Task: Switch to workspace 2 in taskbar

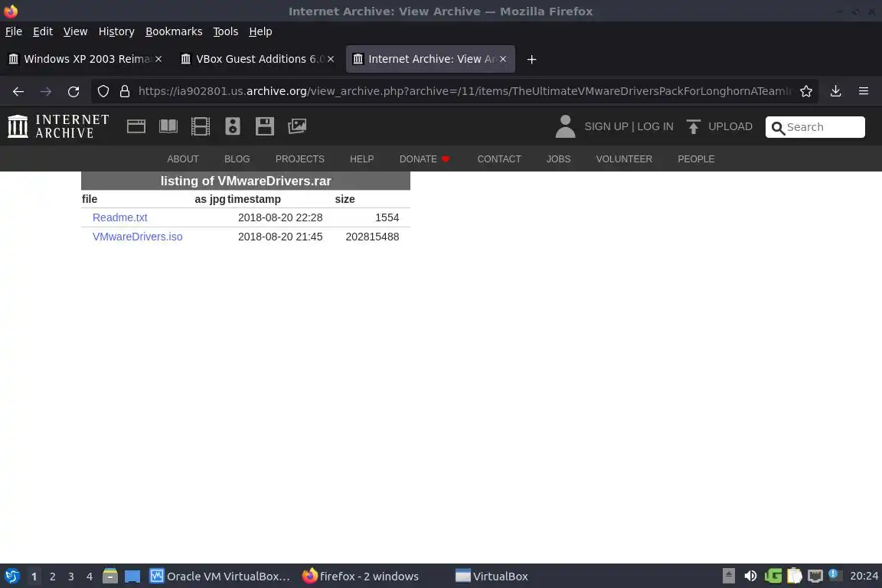Action: [52, 577]
